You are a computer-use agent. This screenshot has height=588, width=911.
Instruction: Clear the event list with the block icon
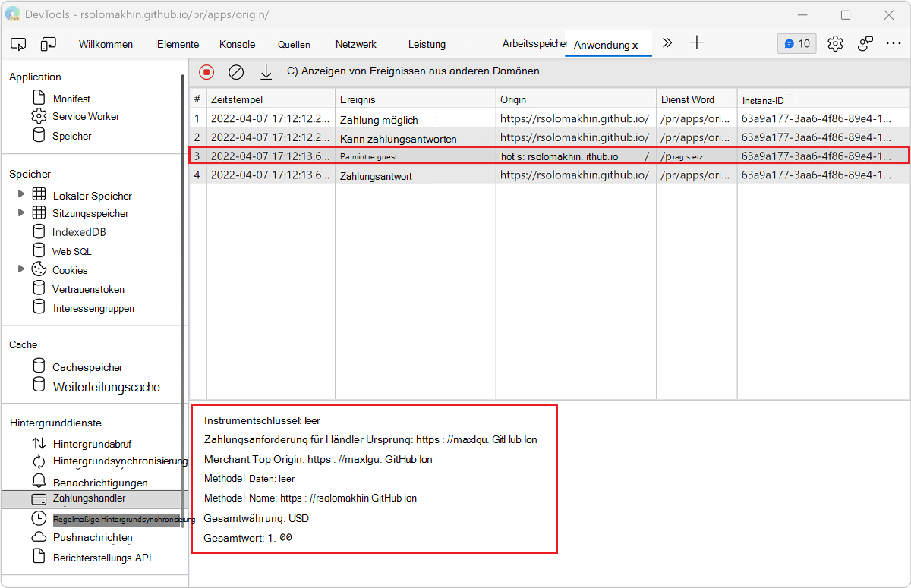(x=235, y=71)
